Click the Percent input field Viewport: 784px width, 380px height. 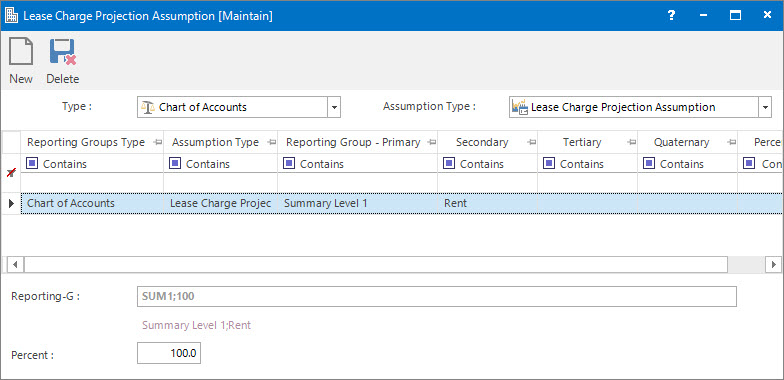tap(169, 354)
